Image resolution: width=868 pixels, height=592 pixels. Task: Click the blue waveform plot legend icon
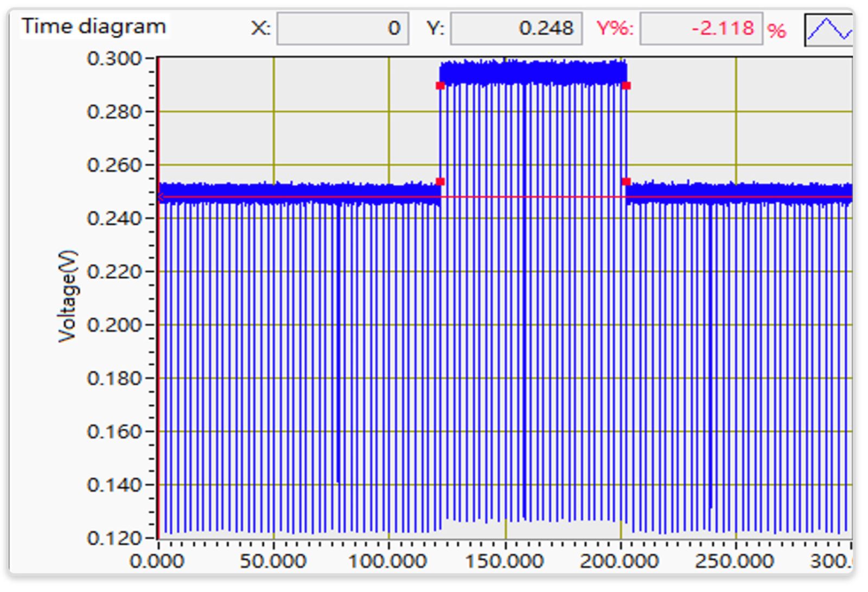click(828, 29)
